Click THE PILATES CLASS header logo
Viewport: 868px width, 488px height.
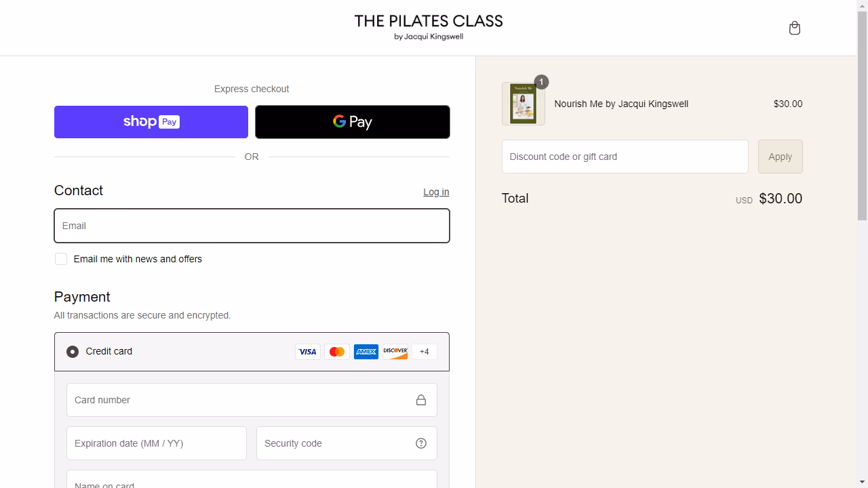(429, 26)
